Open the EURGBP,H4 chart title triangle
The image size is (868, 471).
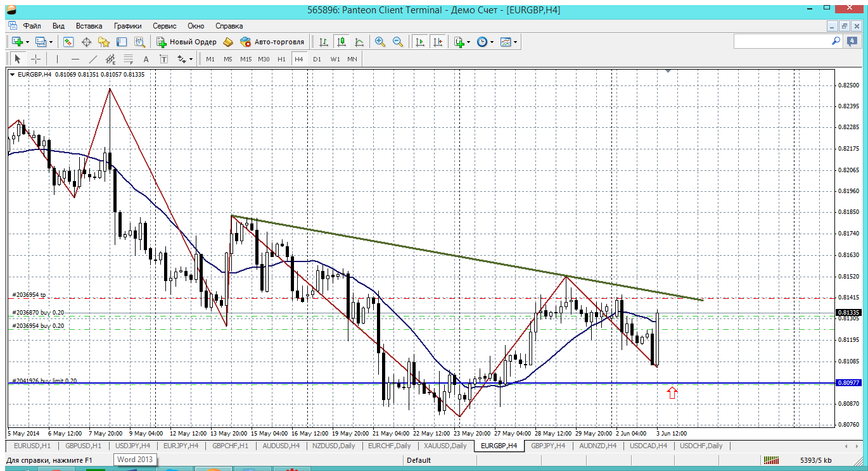13,75
